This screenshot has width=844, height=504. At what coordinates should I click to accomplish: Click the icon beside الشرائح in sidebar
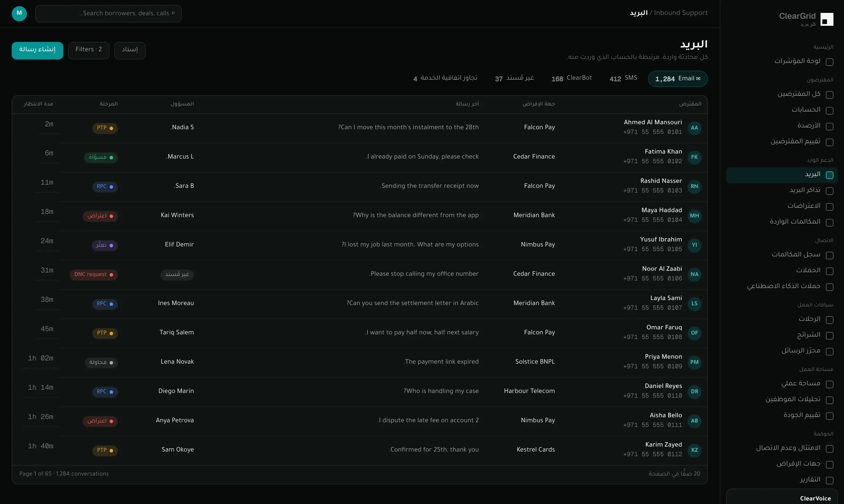click(x=829, y=336)
